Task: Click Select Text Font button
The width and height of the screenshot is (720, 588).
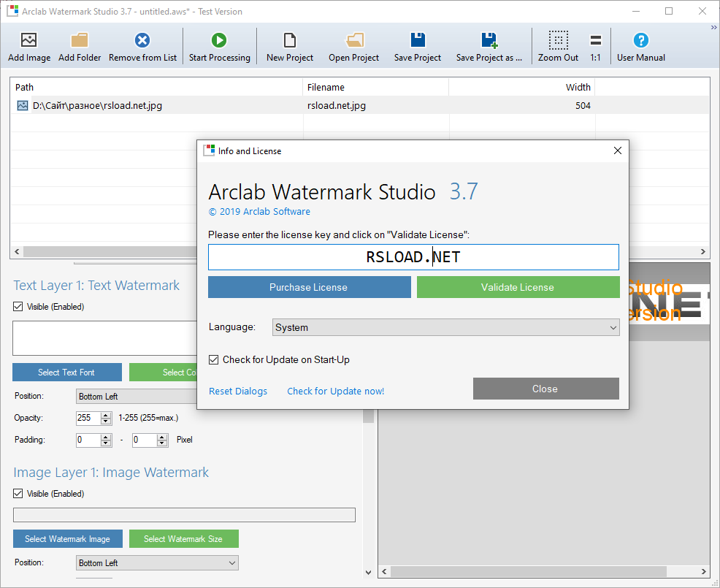Action: [67, 372]
